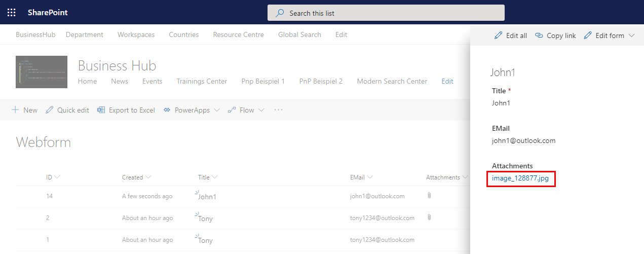Open the Trainings Center navigation item

click(x=202, y=81)
